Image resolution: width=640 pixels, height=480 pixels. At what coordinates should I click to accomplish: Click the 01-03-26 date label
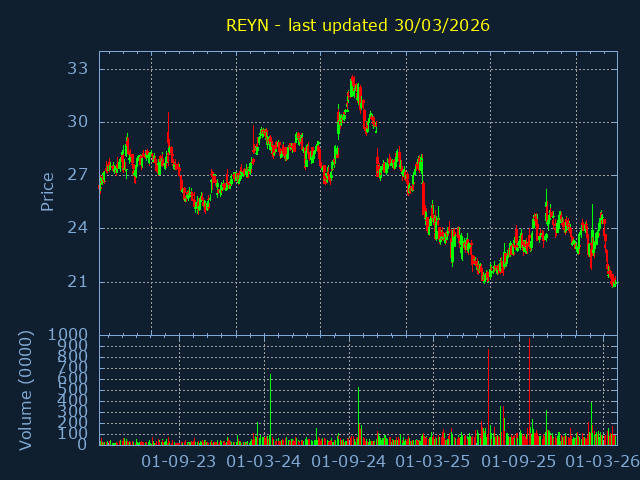click(602, 462)
